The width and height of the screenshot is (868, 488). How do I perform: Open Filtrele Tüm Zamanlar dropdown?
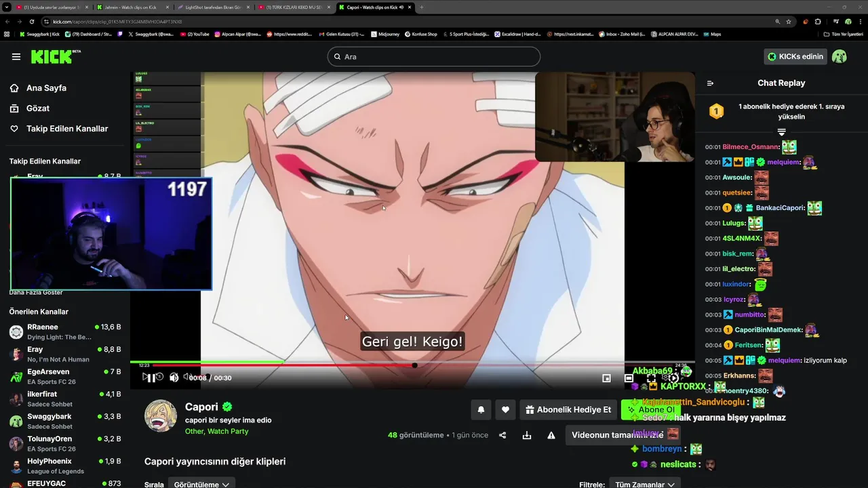coord(644,484)
